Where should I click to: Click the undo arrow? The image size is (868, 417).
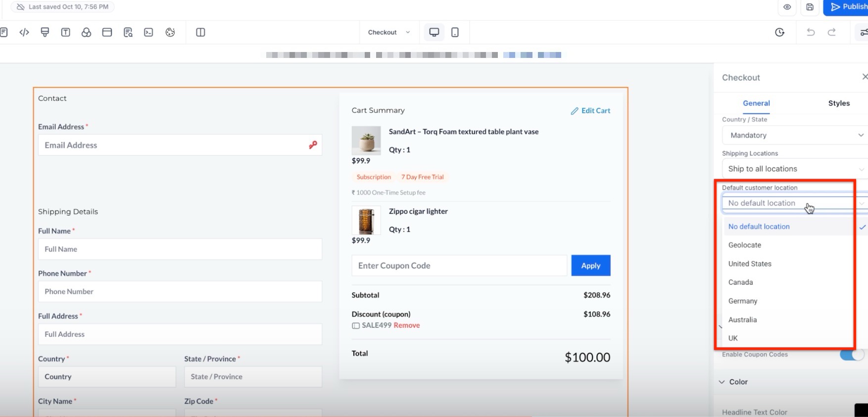pyautogui.click(x=811, y=33)
